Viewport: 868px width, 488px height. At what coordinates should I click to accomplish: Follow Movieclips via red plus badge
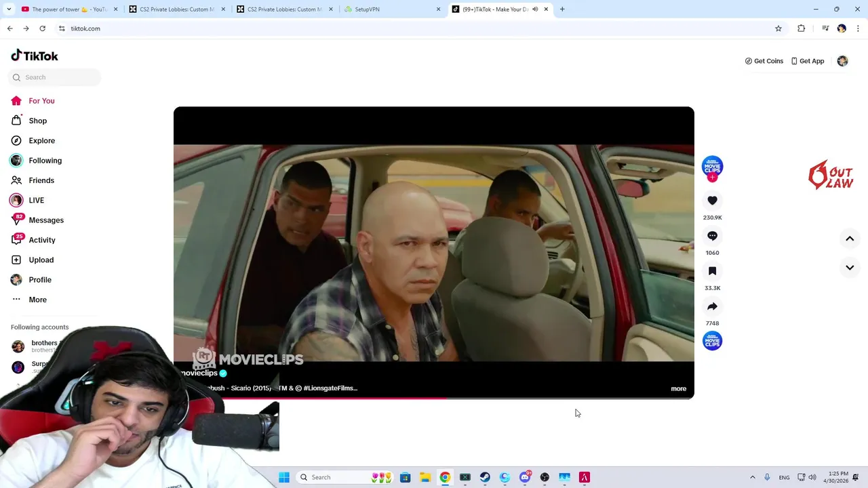click(x=712, y=178)
